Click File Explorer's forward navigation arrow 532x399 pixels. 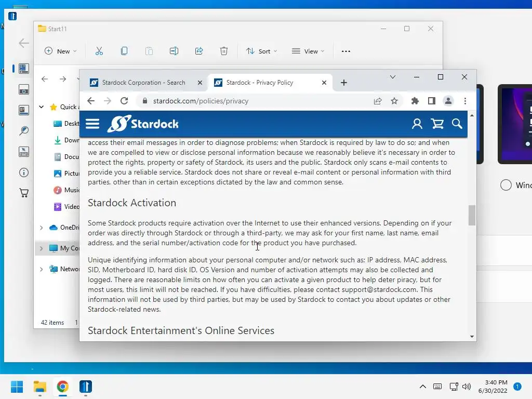[63, 79]
